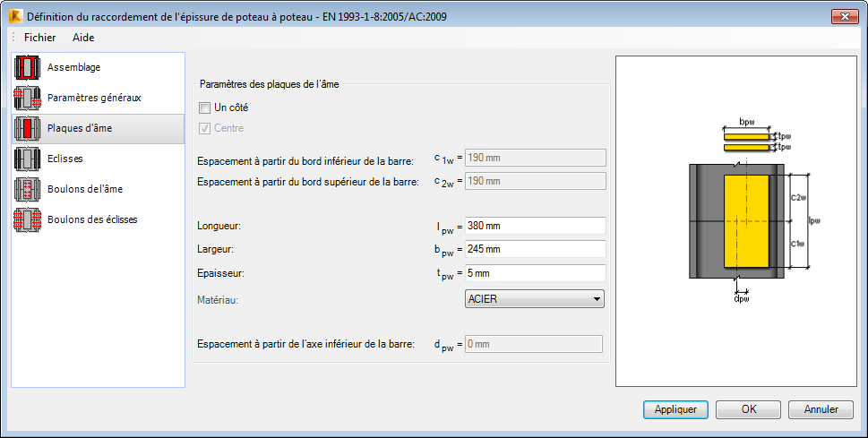Click the Longueur 380 mm field
Screen dimensions: 868x438
(536, 226)
